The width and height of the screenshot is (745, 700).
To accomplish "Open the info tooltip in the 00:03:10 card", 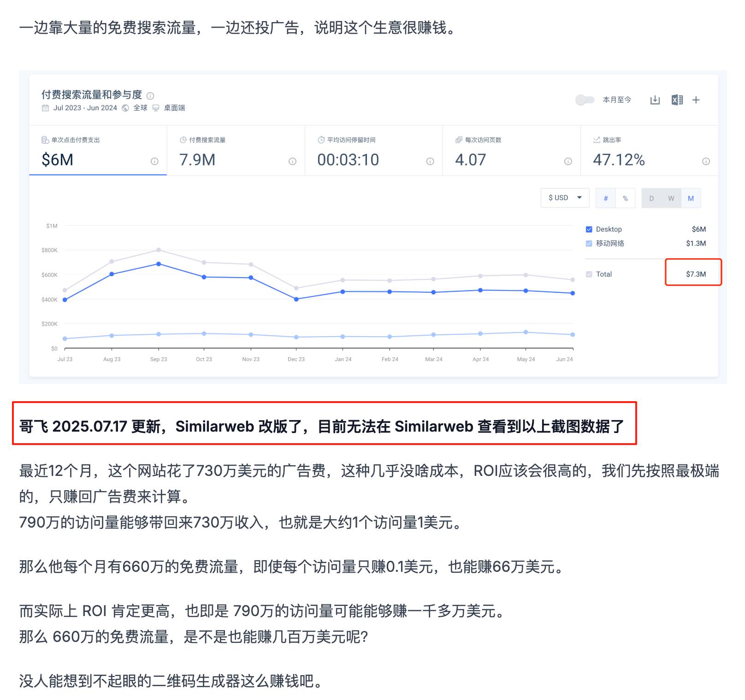I will click(430, 161).
